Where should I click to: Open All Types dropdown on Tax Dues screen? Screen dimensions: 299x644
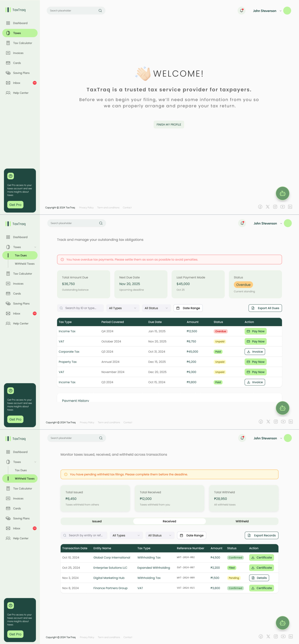(123, 308)
